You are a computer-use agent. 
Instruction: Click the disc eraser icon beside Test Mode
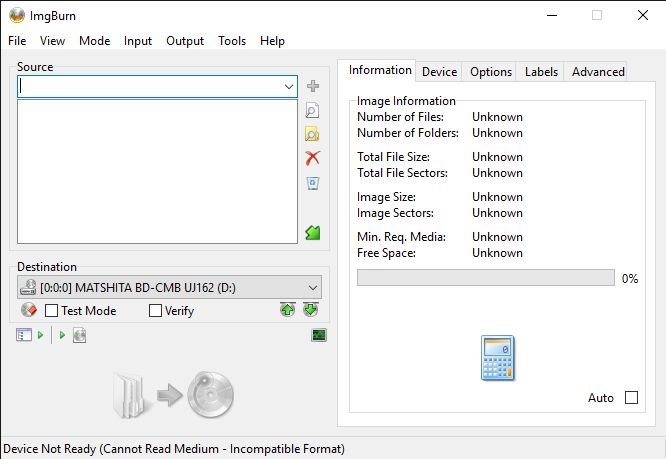(29, 310)
